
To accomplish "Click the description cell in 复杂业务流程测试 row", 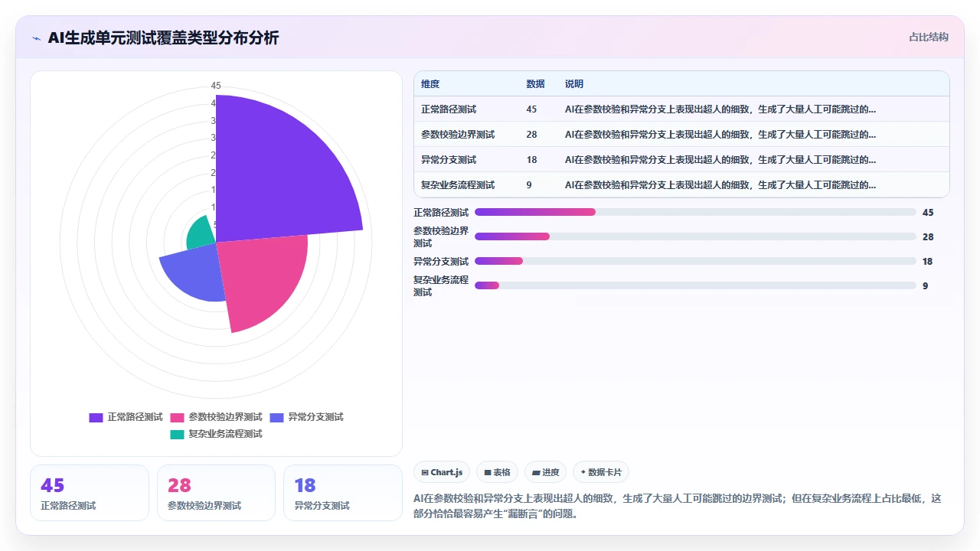I will tap(720, 185).
